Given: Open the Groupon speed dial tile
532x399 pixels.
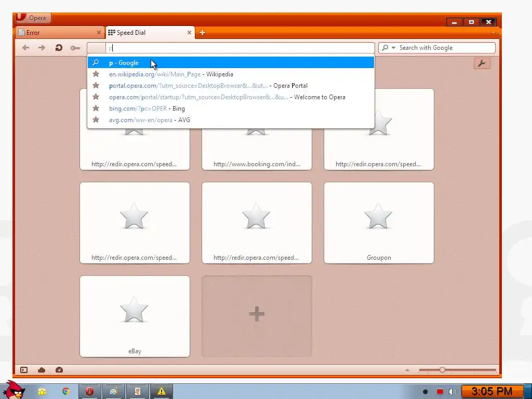Looking at the screenshot, I should point(379,222).
